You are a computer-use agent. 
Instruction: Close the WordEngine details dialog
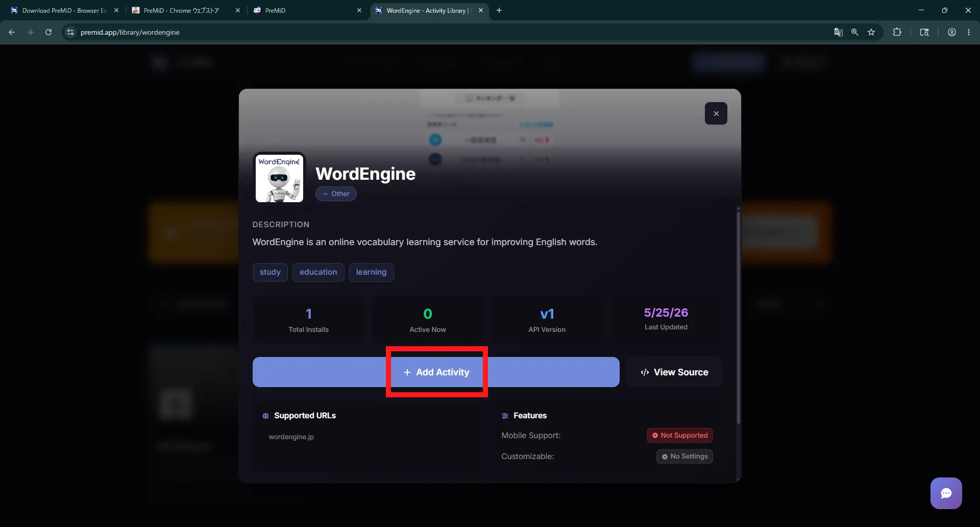click(716, 113)
